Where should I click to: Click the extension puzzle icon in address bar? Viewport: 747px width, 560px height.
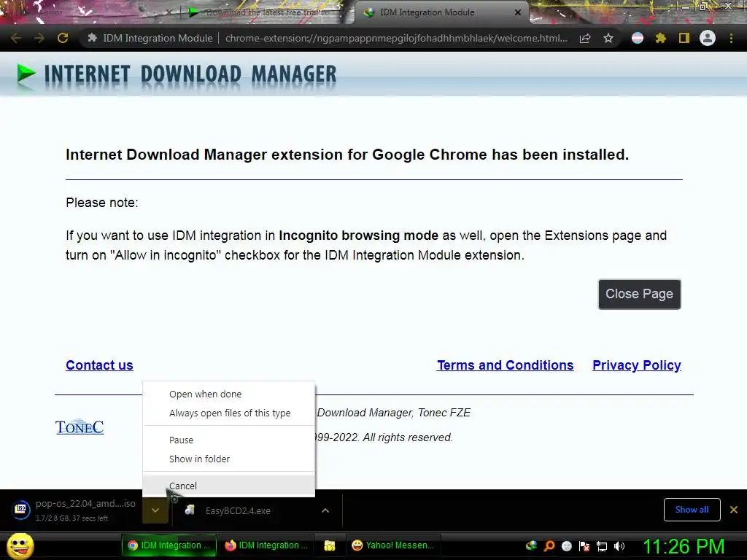coord(93,38)
